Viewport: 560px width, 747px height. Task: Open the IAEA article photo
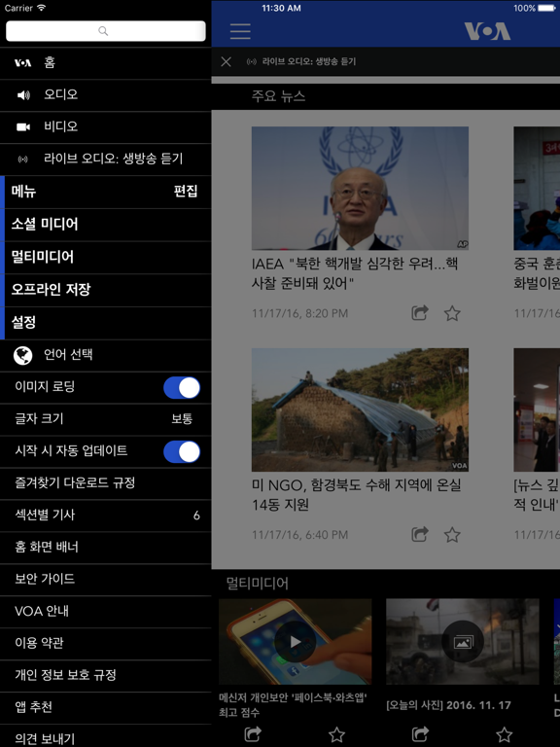click(x=360, y=188)
